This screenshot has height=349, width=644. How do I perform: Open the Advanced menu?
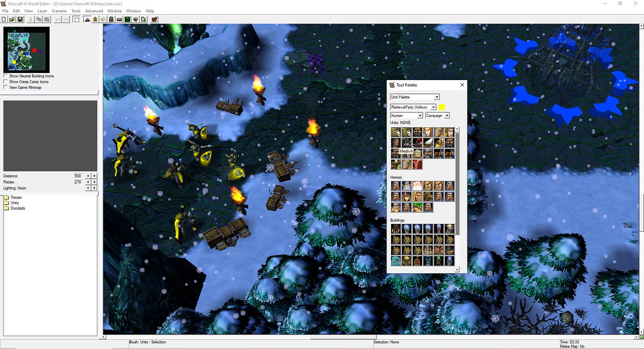coord(94,11)
